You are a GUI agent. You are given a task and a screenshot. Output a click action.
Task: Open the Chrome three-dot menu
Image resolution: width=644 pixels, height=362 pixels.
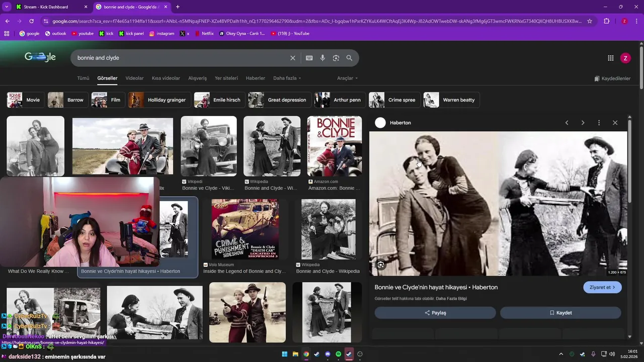pos(636,21)
